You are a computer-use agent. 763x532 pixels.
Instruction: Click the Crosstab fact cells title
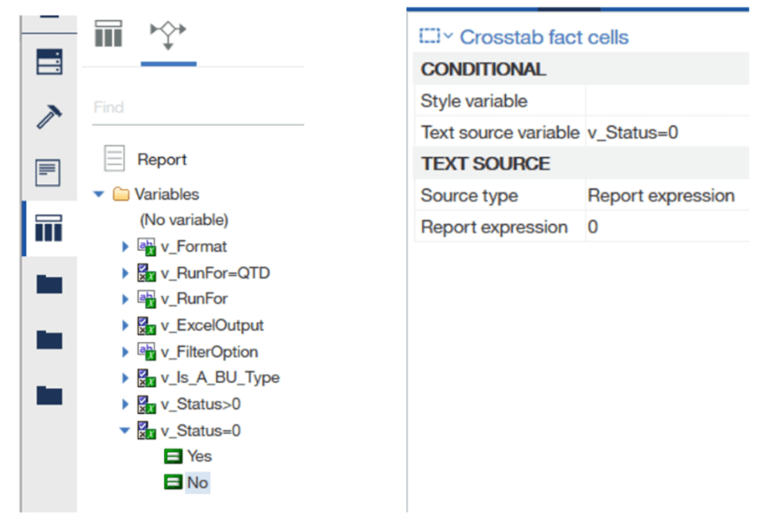[544, 37]
